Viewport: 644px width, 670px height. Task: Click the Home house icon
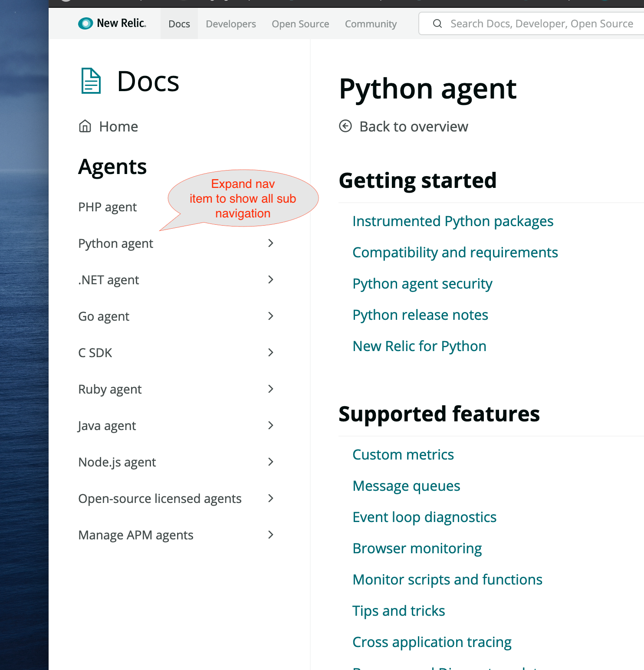pos(85,126)
